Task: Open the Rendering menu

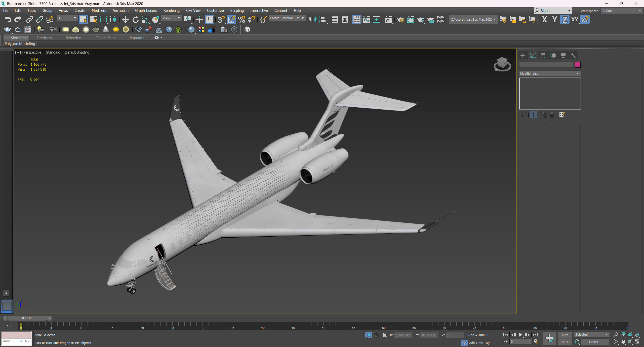Action: click(171, 11)
